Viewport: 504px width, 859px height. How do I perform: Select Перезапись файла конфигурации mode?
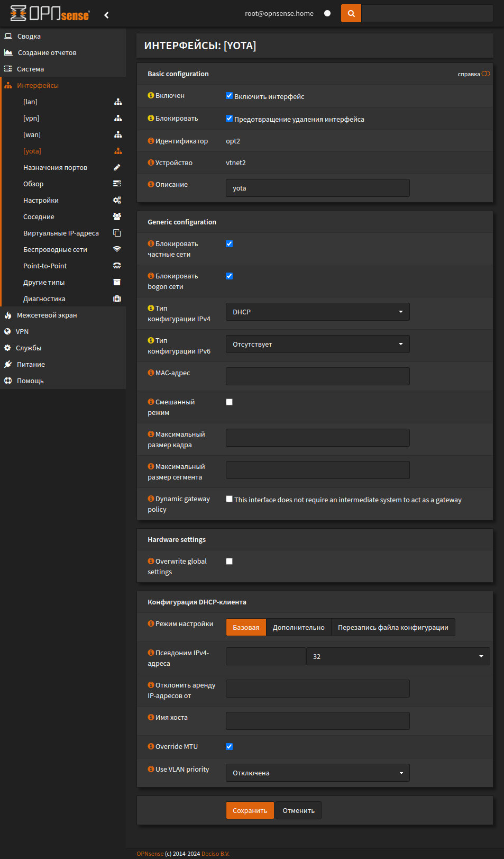[393, 627]
